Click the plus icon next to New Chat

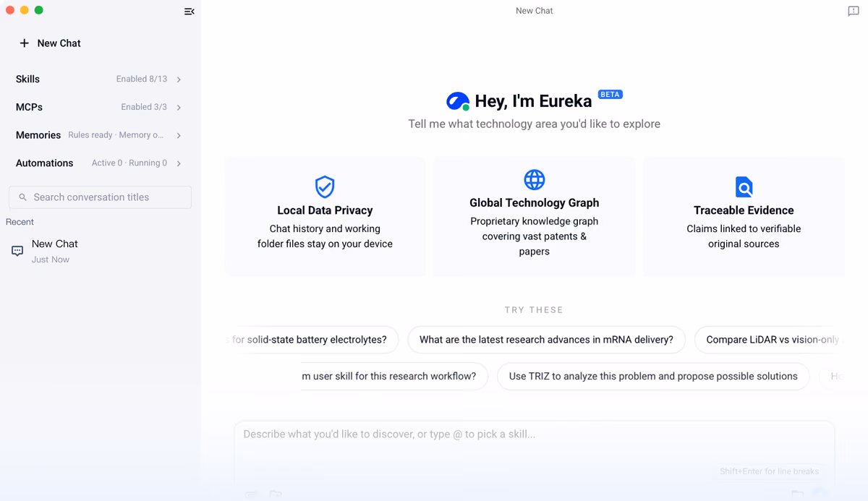[x=24, y=43]
